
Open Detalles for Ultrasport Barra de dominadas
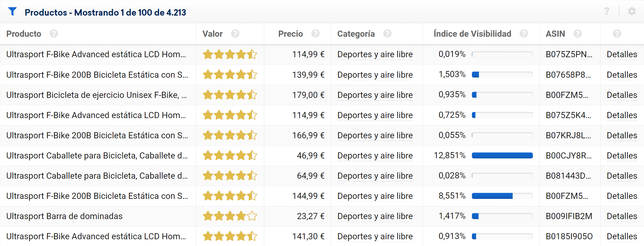click(622, 216)
